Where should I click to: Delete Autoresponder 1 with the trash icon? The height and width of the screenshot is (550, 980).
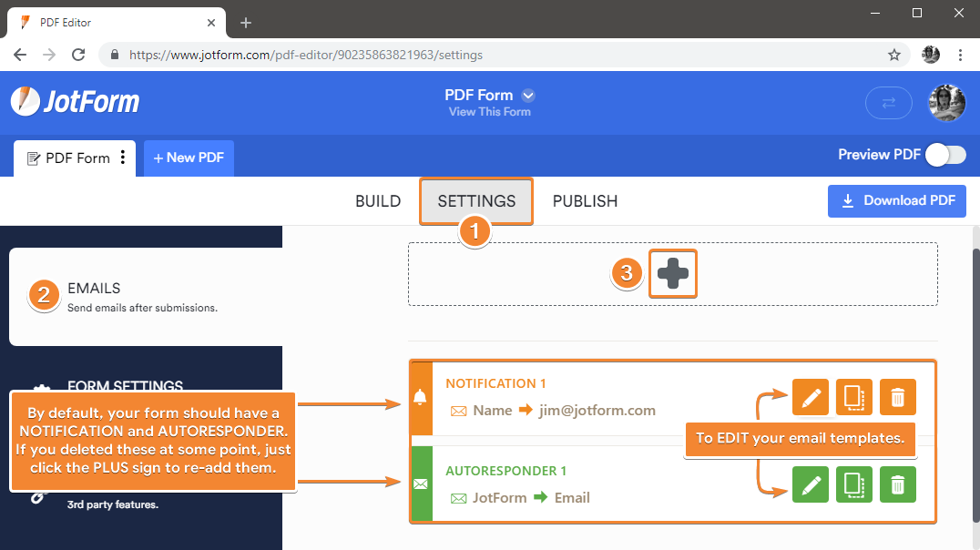coord(897,484)
